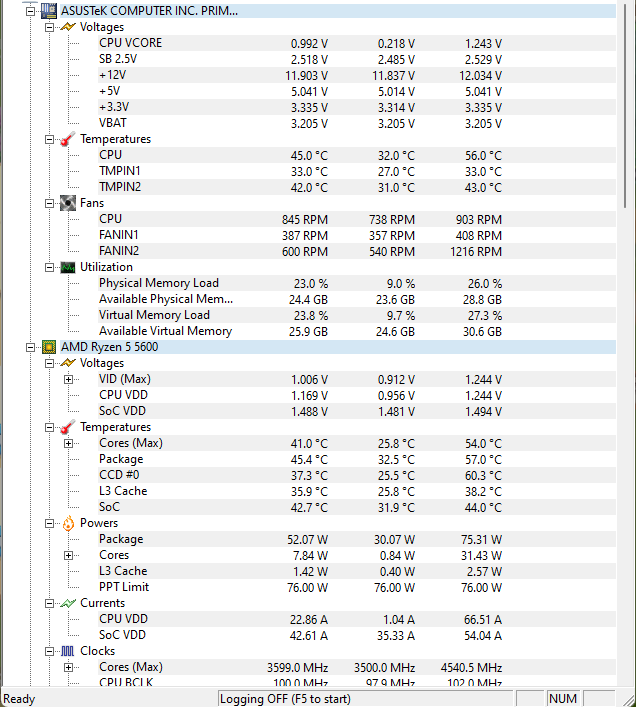Collapse the ASUSTeK COMPUTER INC. node

pos(31,11)
